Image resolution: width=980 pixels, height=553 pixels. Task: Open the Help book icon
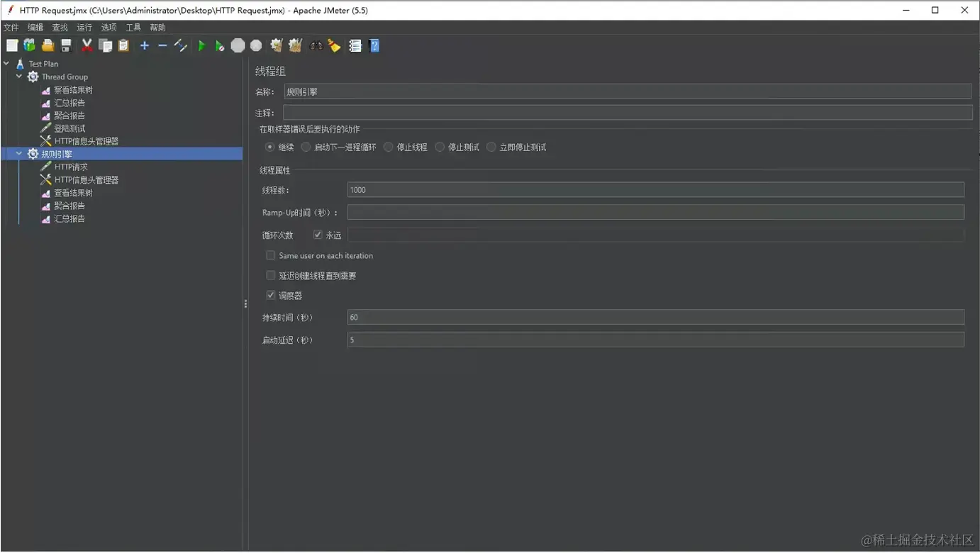coord(374,46)
